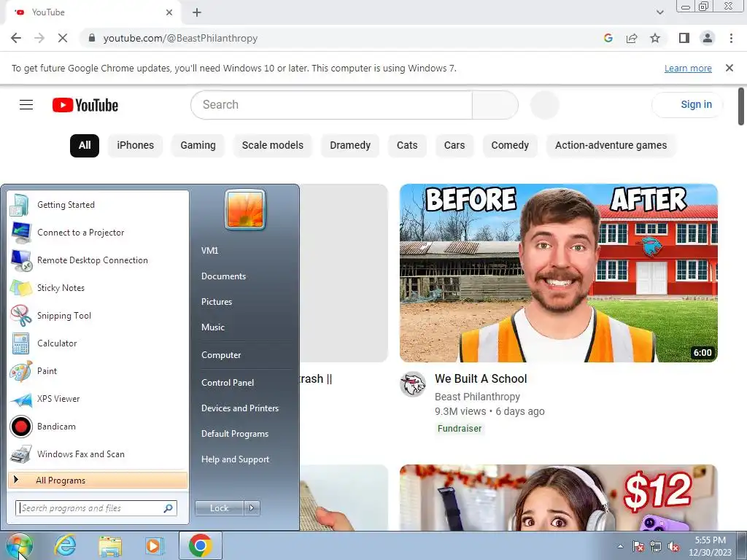Viewport: 747px width, 560px height.
Task: Open Windows Fax and Scan
Action: tap(98, 454)
